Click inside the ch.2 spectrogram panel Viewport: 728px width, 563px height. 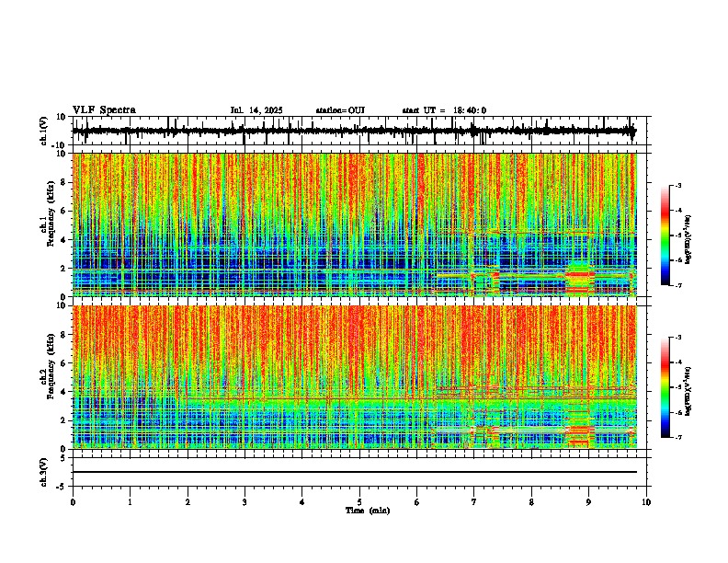tap(355, 377)
